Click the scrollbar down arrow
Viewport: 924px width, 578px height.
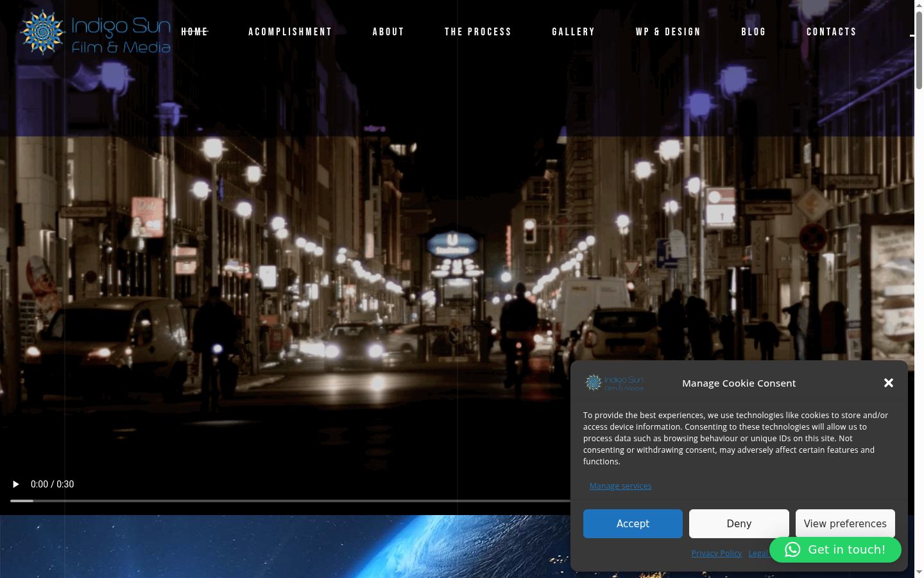click(x=919, y=572)
